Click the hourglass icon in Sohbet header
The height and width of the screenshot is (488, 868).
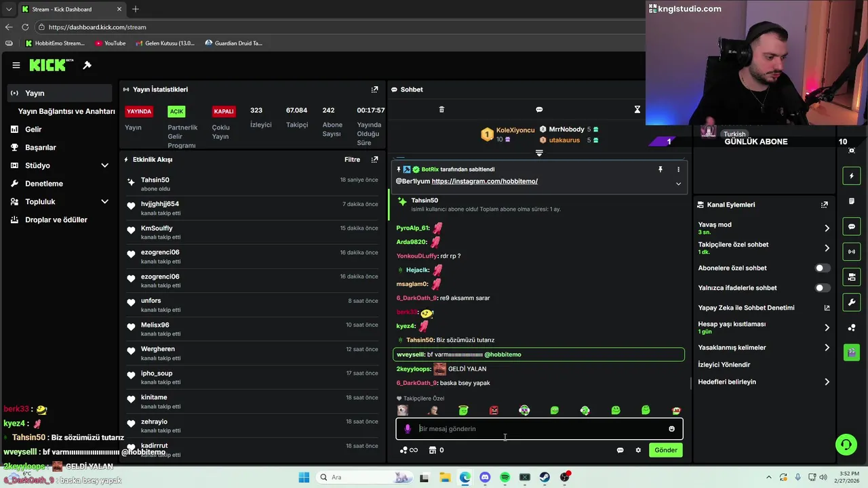tap(637, 110)
